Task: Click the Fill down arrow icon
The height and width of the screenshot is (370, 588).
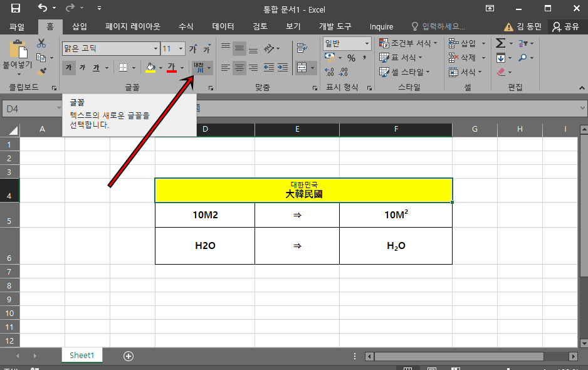Action: (x=501, y=58)
